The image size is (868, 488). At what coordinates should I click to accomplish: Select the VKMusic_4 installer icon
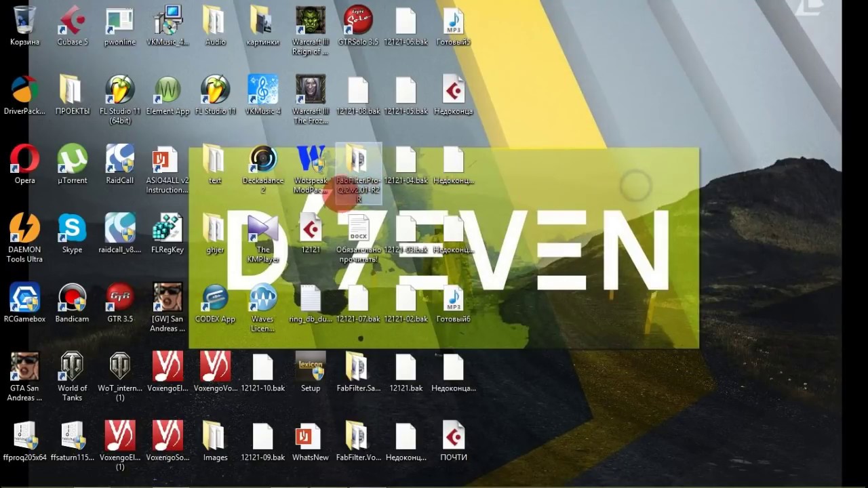pyautogui.click(x=167, y=26)
